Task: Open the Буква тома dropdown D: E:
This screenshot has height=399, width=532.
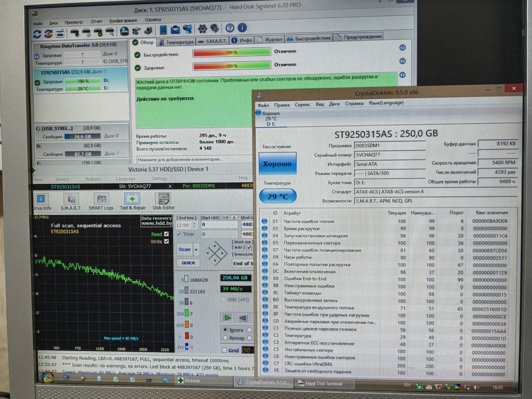Action: click(389, 182)
